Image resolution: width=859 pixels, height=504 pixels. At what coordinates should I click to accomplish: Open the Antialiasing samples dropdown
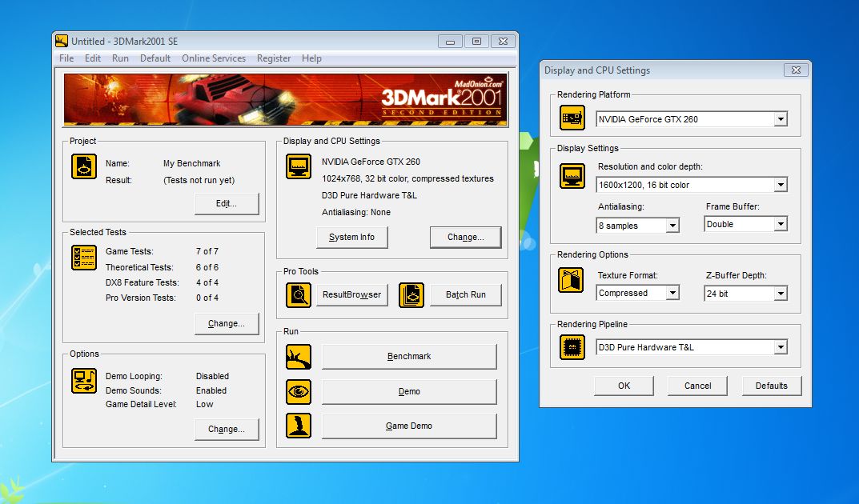[x=672, y=226]
